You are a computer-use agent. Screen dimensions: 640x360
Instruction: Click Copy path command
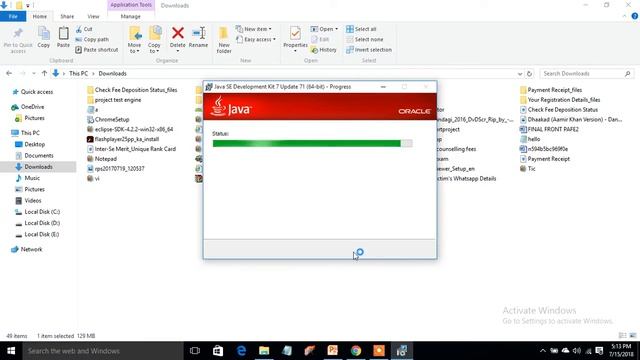[92, 40]
